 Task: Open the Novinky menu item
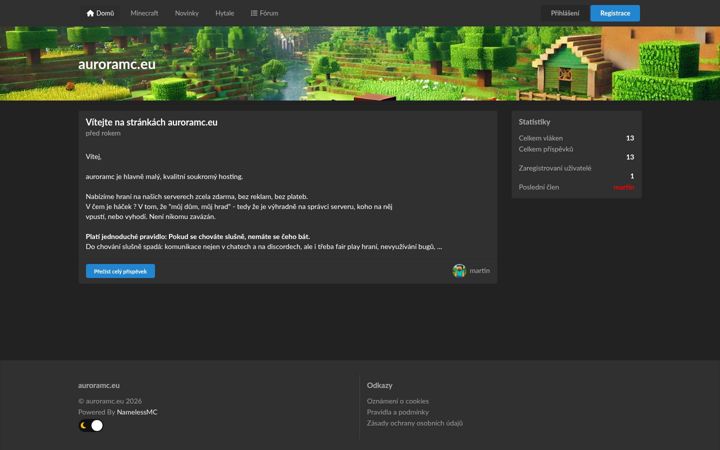tap(186, 13)
